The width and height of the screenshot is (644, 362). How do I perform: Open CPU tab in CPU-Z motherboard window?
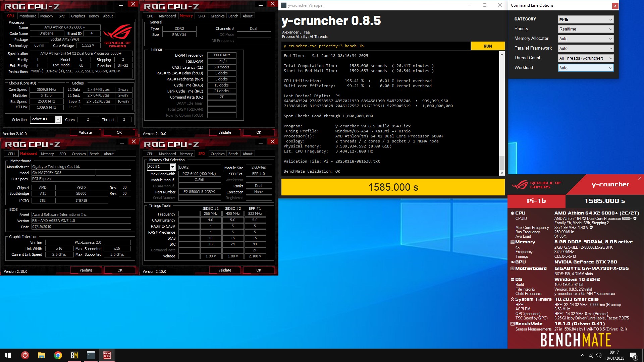coord(11,154)
